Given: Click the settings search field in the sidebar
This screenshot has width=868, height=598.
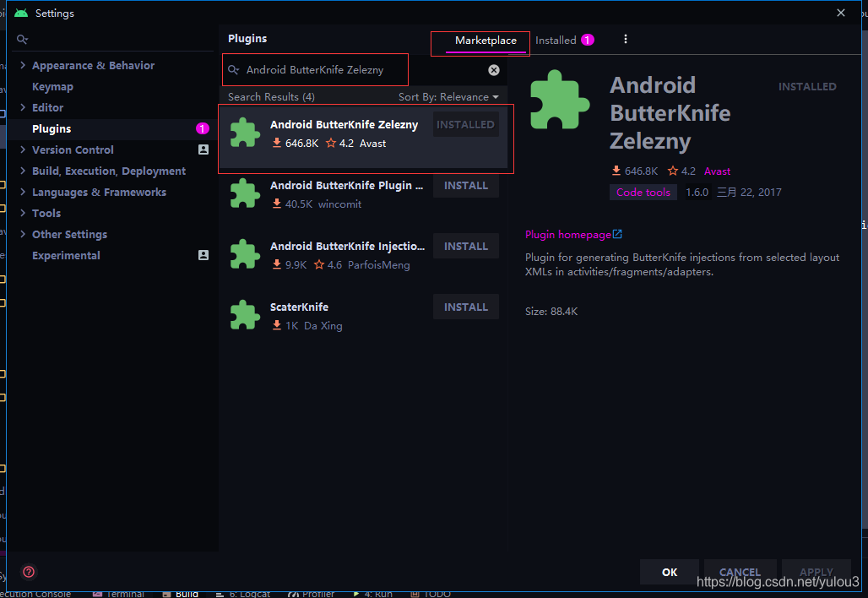Looking at the screenshot, I should [112, 40].
